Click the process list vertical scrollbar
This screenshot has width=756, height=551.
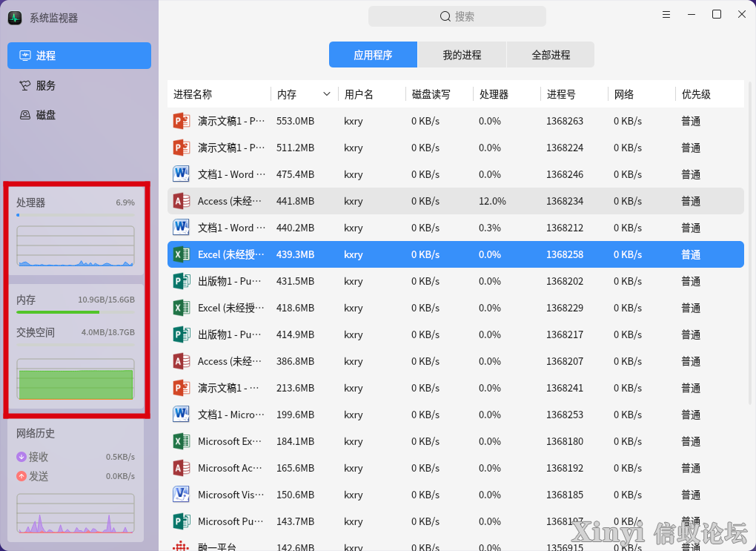click(750, 244)
